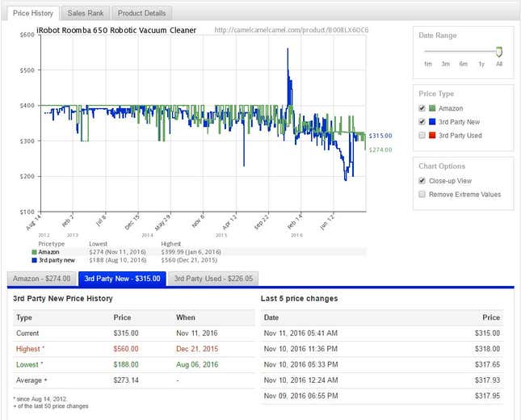521x420 pixels.
Task: Click the 'Nov 10, 2016 12:24 AM' row
Action: point(382,380)
